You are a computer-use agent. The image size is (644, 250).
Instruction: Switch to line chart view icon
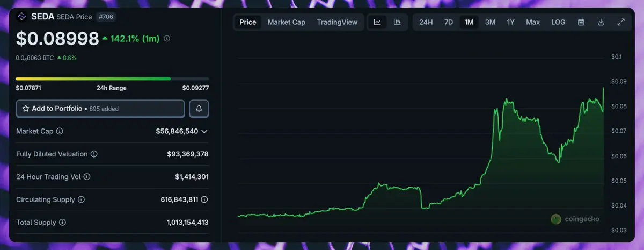click(x=377, y=23)
